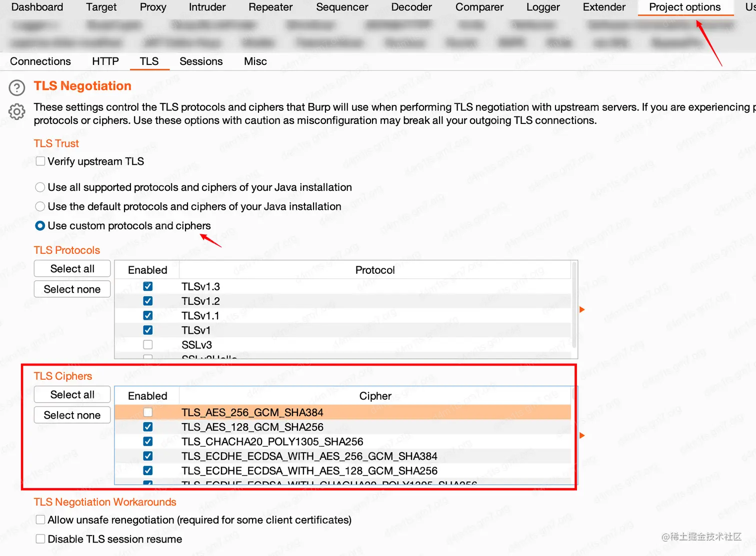Click Select none for TLS Protocols

coord(72,289)
